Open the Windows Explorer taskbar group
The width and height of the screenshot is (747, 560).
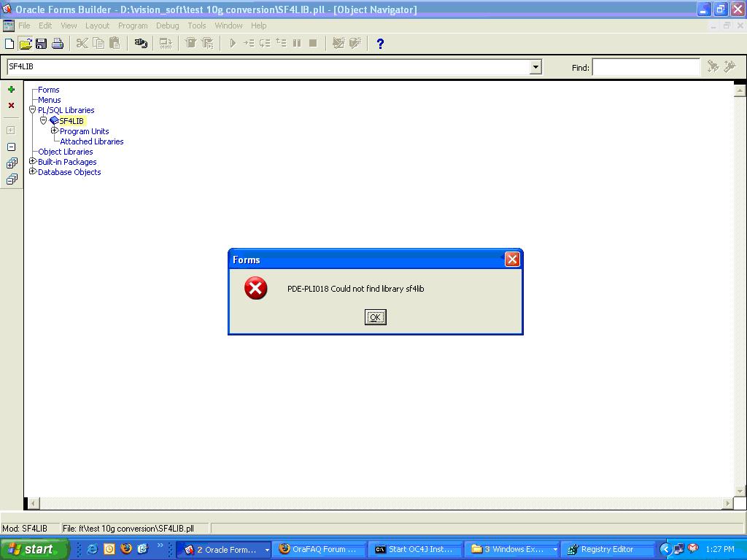(x=512, y=549)
